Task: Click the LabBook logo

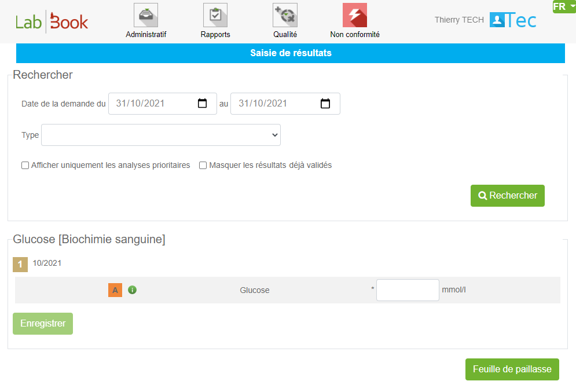Action: point(52,22)
